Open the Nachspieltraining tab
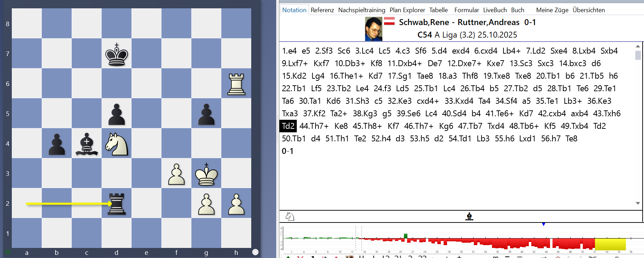The height and width of the screenshot is (258, 644). 362,10
